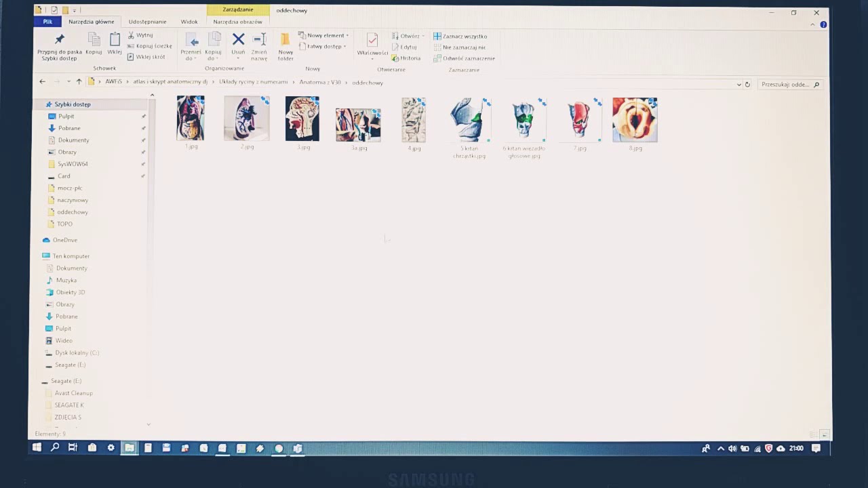Open Przenieś do dropdown
Screen dimensions: 868x488
[191, 46]
